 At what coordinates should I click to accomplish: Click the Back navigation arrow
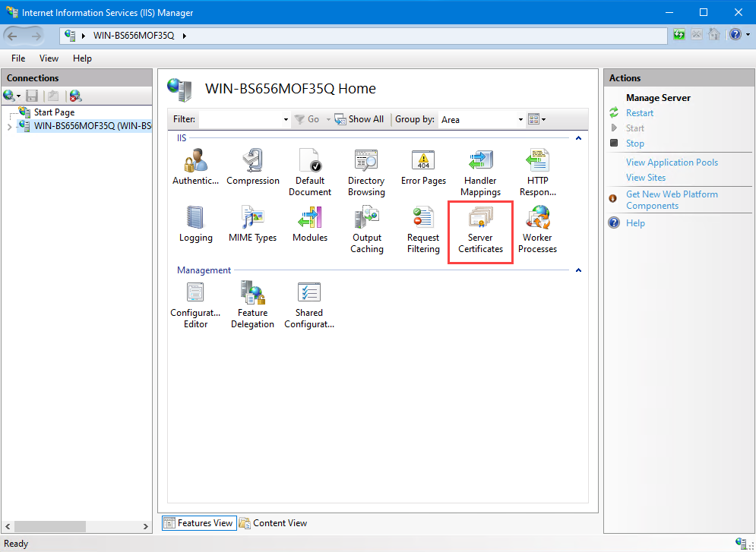12,36
